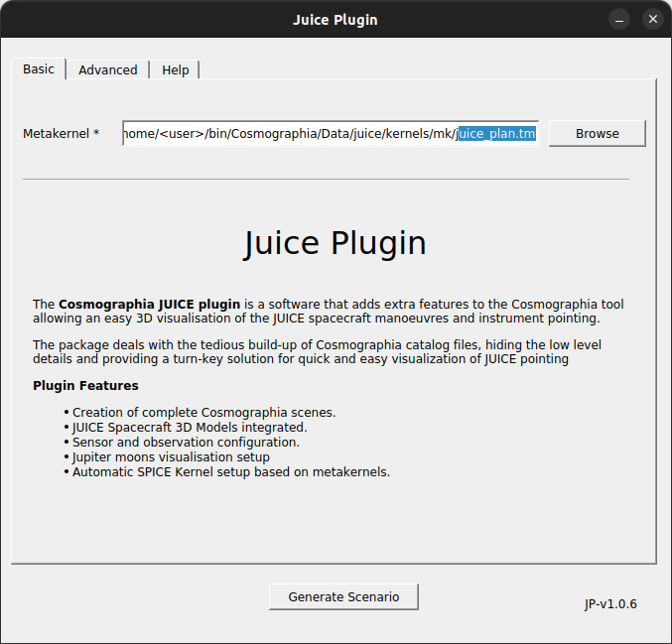Click the paragraph starting 'The package deals'

point(317,351)
